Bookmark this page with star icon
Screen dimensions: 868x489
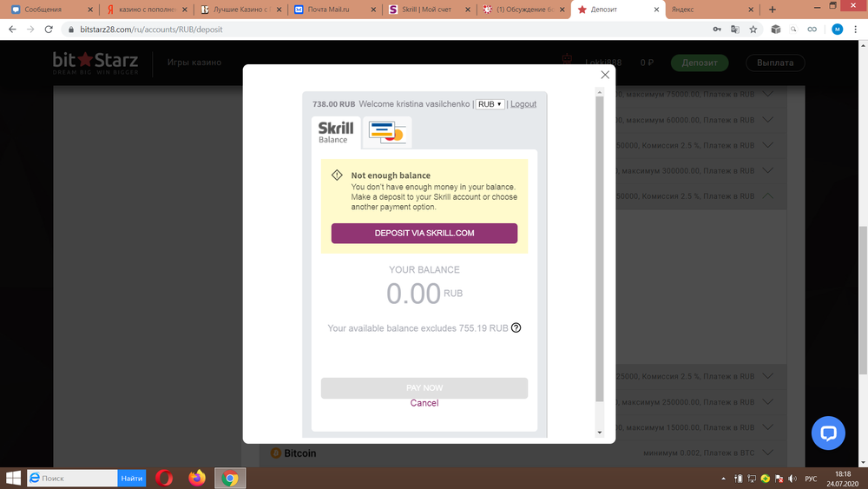[753, 30]
